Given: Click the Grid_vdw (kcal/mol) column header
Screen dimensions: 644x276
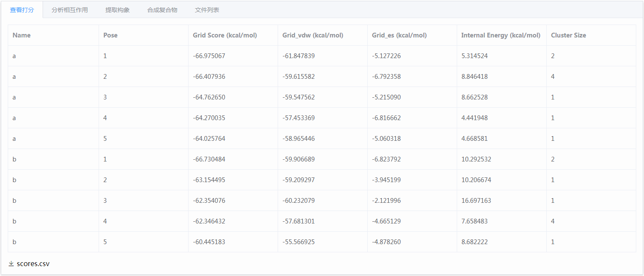Looking at the screenshot, I should (313, 35).
